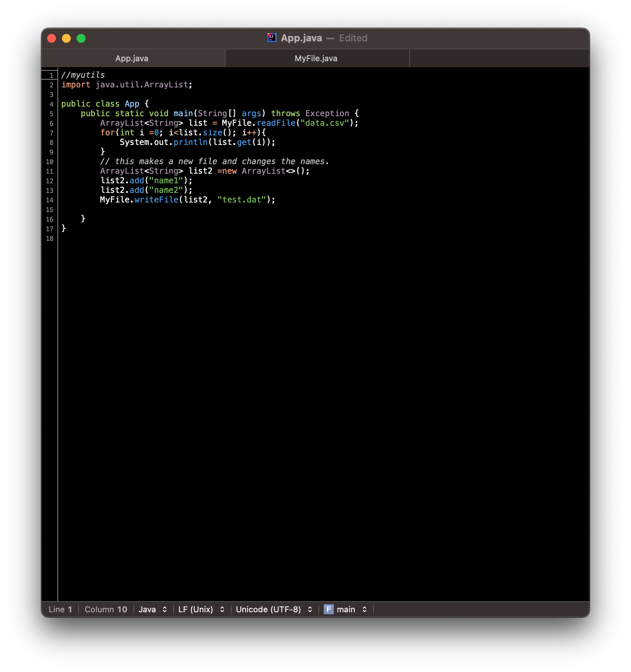Image resolution: width=631 pixels, height=672 pixels.
Task: Click the Edited label in the title bar
Action: pyautogui.click(x=353, y=38)
